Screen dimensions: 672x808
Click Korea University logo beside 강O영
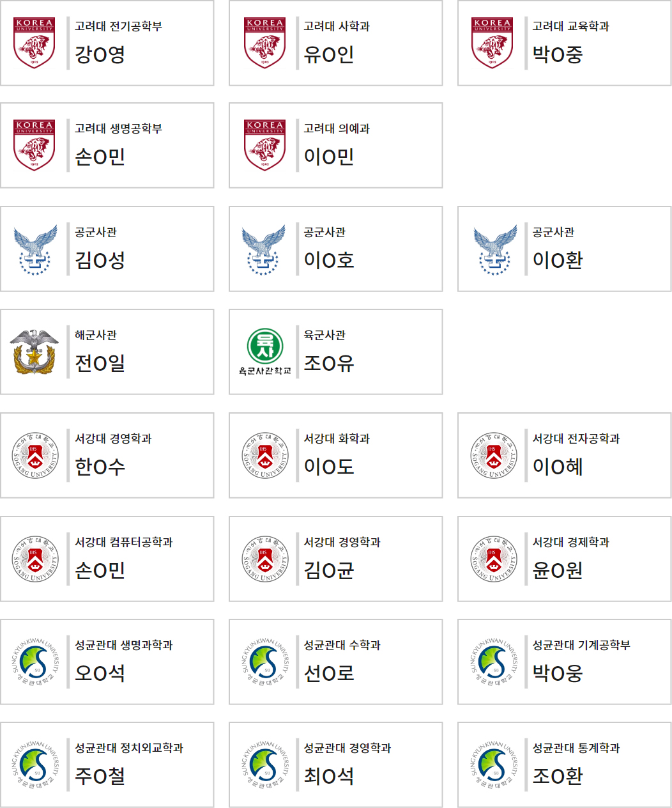tap(34, 43)
